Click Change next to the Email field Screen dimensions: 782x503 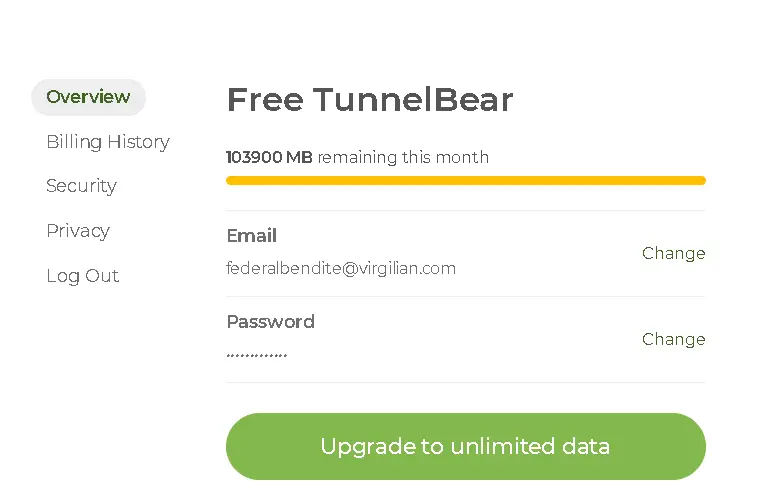673,253
